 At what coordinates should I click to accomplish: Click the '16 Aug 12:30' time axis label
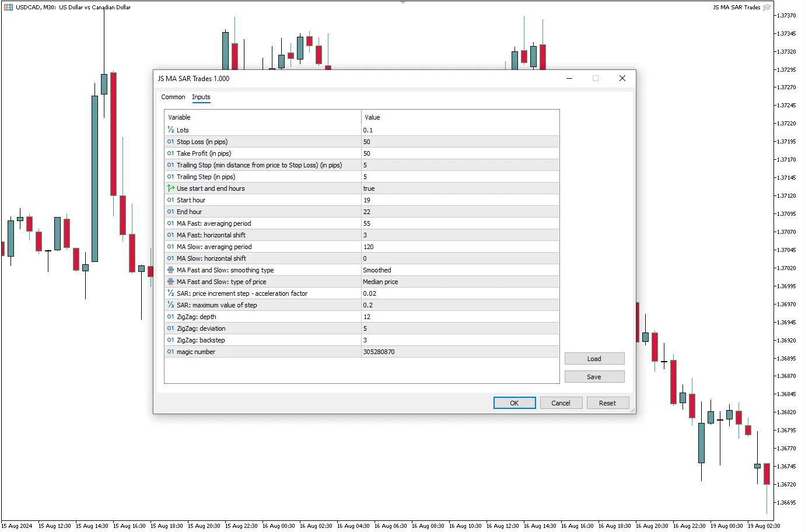503,526
